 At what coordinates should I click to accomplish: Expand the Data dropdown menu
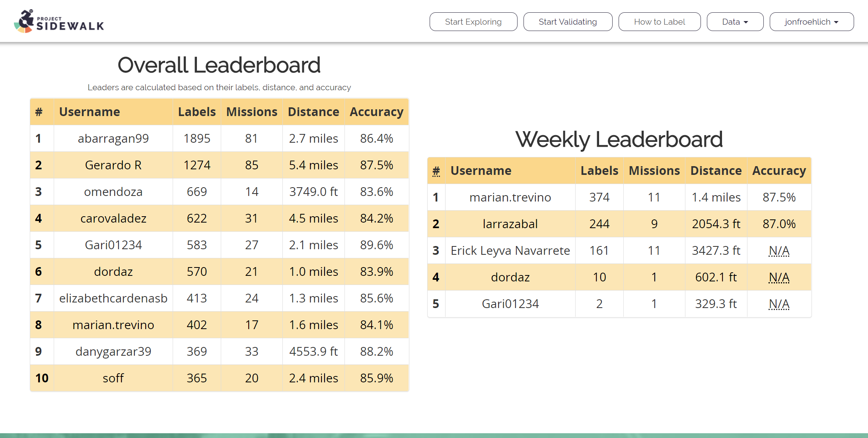click(735, 22)
